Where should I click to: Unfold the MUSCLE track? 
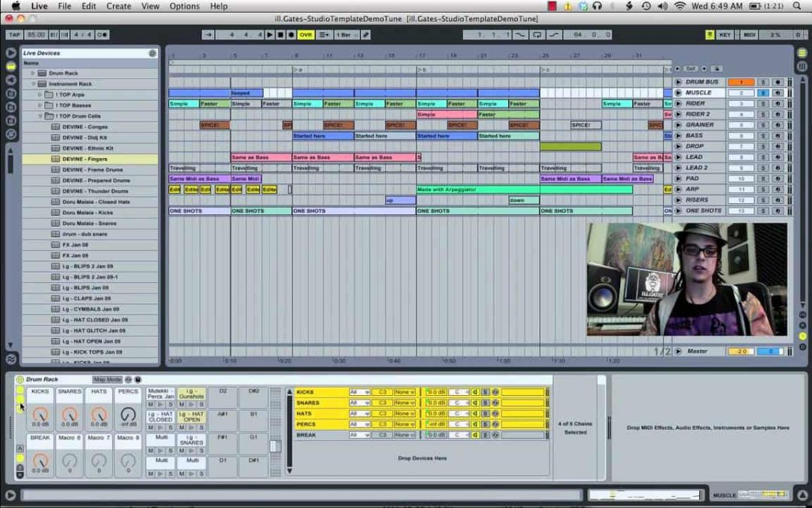coord(678,93)
